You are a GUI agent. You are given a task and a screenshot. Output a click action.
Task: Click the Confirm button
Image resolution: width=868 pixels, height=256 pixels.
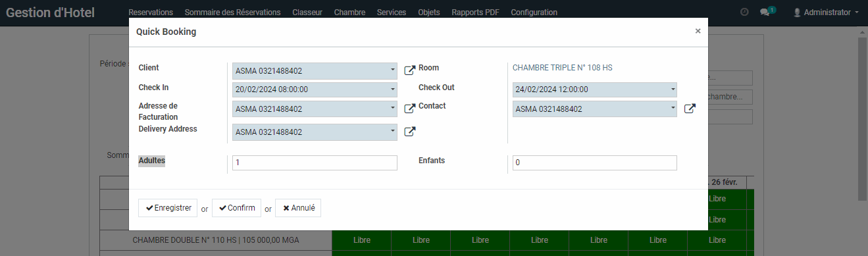coord(236,208)
